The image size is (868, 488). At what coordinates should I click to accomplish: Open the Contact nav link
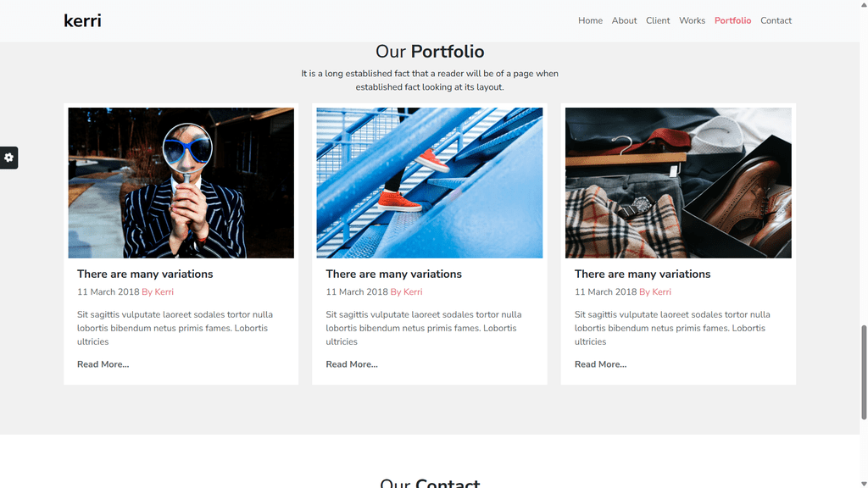(x=776, y=20)
